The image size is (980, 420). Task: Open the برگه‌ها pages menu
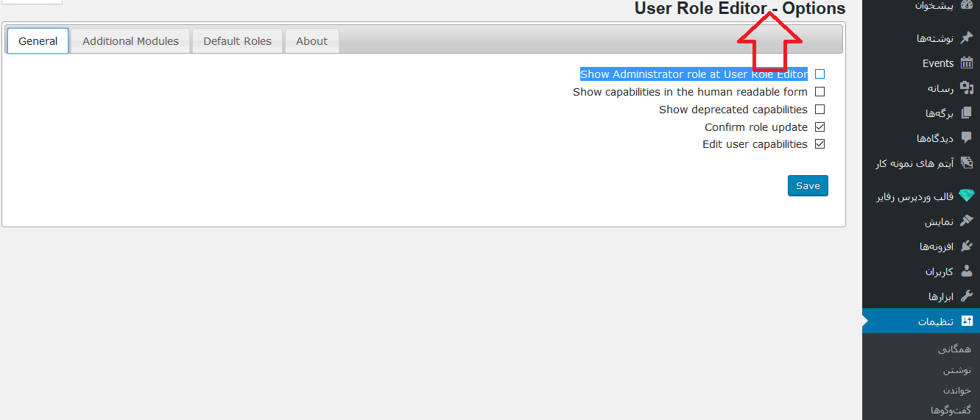point(921,113)
